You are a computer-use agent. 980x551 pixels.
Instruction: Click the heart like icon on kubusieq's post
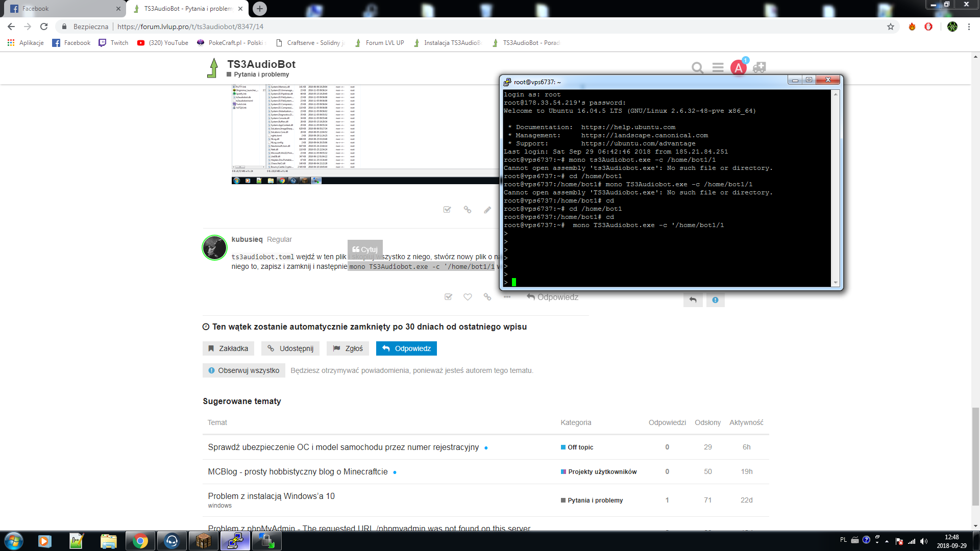(x=468, y=297)
